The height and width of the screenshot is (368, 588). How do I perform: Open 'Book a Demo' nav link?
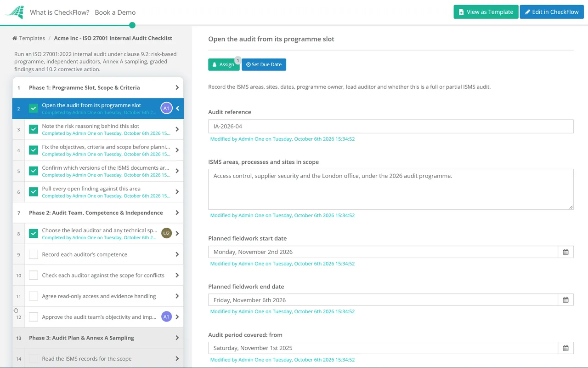(x=115, y=12)
